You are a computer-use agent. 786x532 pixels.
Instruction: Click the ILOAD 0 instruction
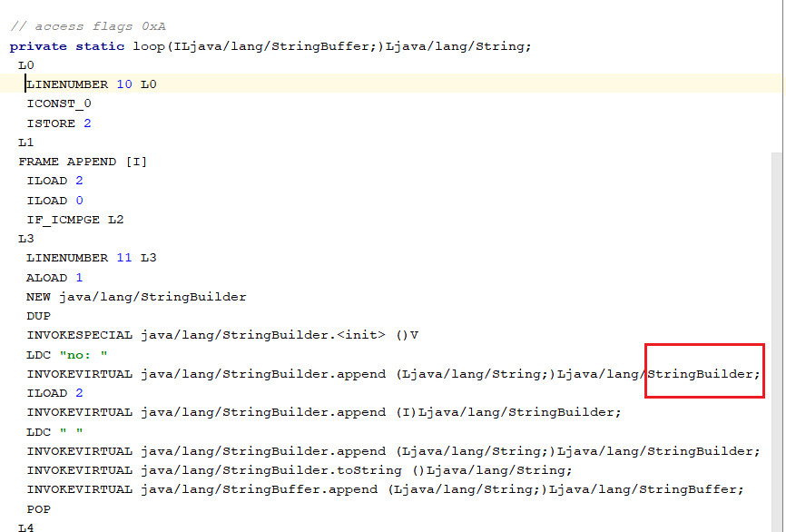coord(54,201)
